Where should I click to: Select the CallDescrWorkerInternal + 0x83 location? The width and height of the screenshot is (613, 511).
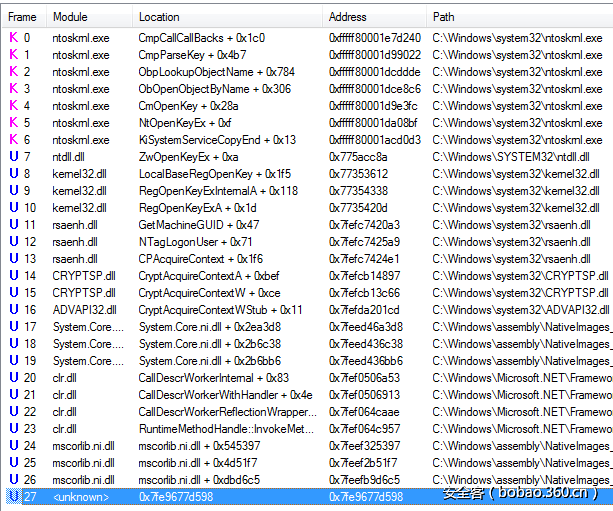[x=213, y=378]
